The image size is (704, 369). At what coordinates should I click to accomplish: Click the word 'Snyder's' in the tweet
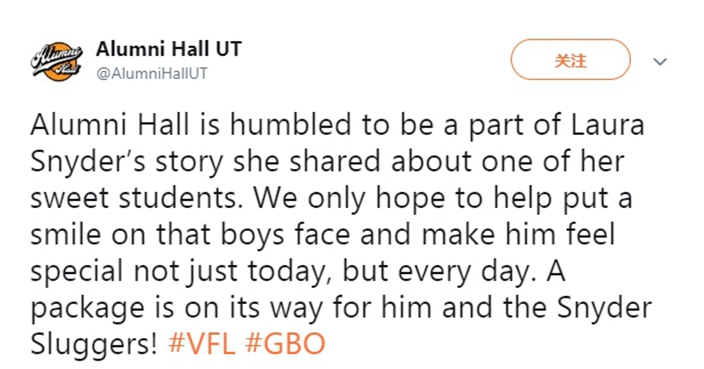tap(88, 162)
